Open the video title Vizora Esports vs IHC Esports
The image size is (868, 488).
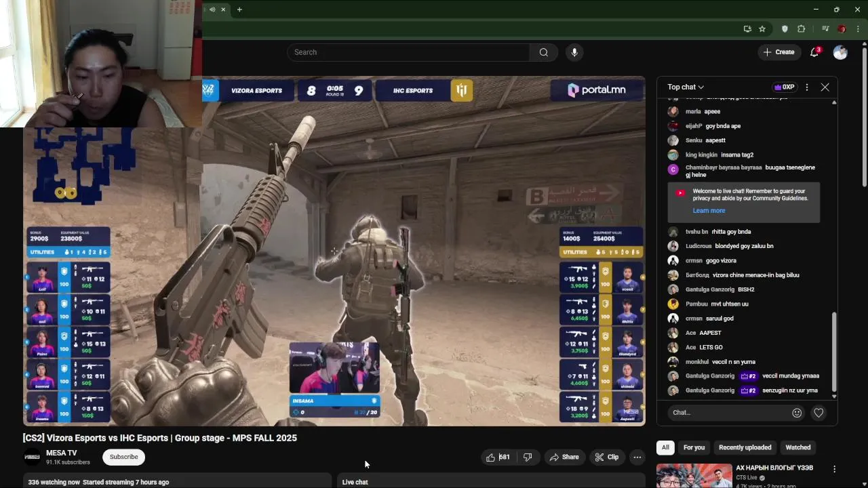click(160, 438)
